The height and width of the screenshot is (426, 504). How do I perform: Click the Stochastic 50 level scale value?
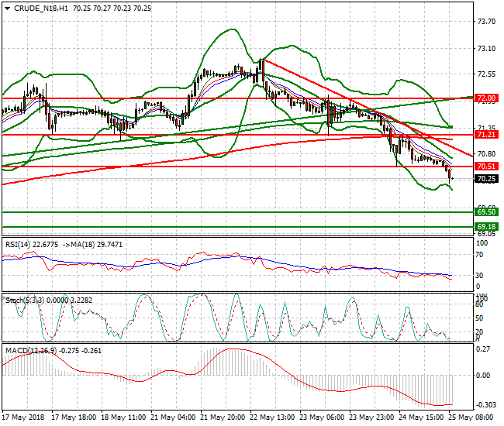[479, 318]
